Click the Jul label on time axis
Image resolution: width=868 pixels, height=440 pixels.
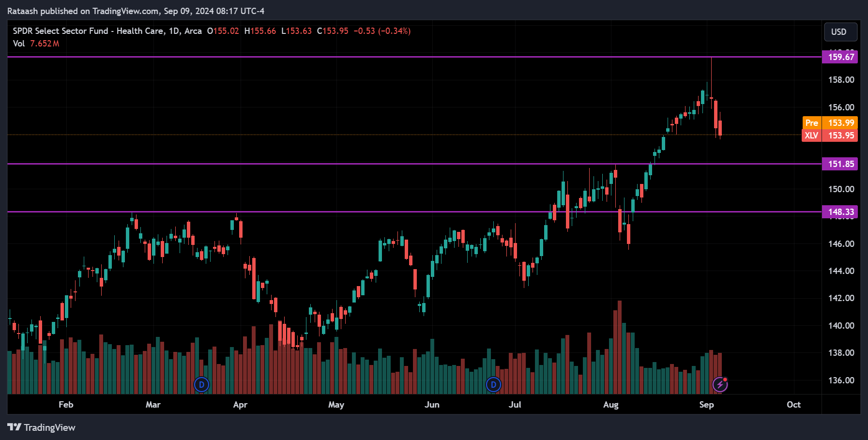click(x=515, y=405)
